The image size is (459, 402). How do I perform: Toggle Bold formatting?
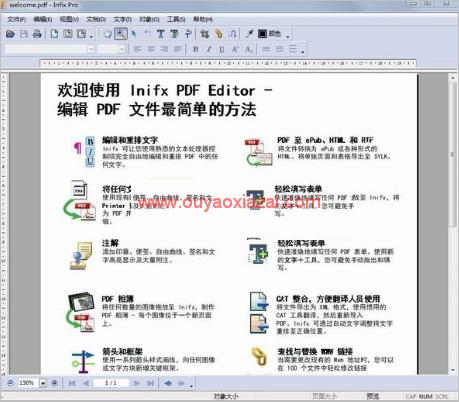[196, 49]
